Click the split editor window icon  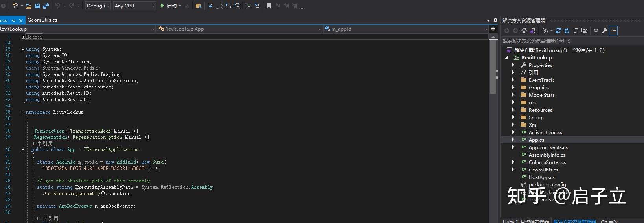pyautogui.click(x=493, y=29)
